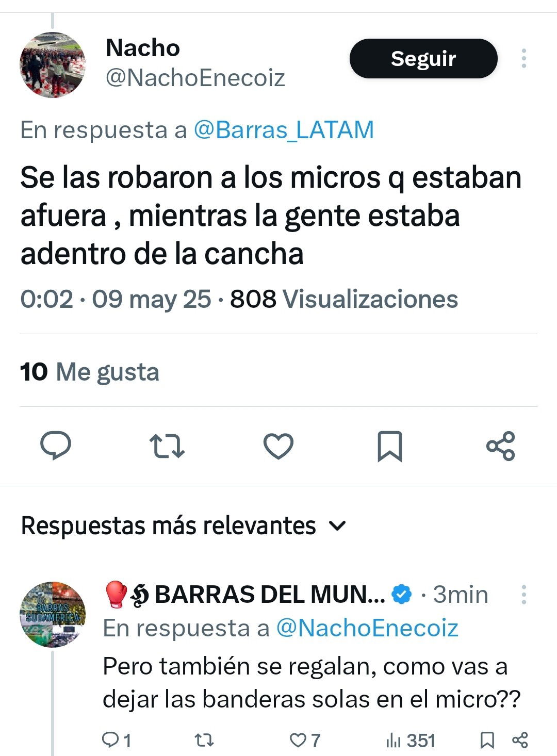This screenshot has width=557, height=756.
Task: View analytics showing 351 views on reply
Action: (411, 741)
